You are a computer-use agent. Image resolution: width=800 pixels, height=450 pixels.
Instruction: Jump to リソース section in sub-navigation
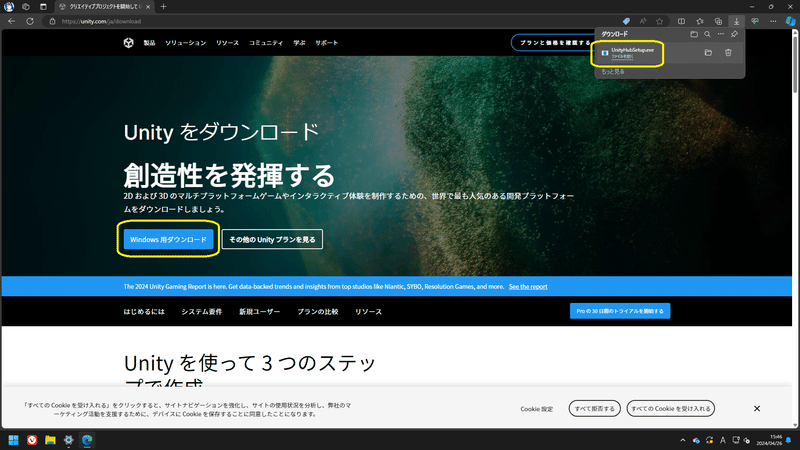click(368, 312)
